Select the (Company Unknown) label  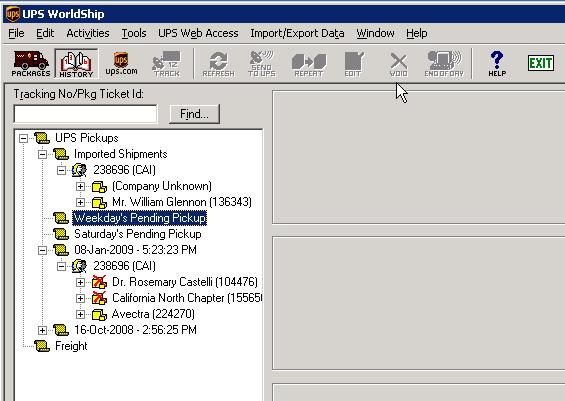click(162, 186)
